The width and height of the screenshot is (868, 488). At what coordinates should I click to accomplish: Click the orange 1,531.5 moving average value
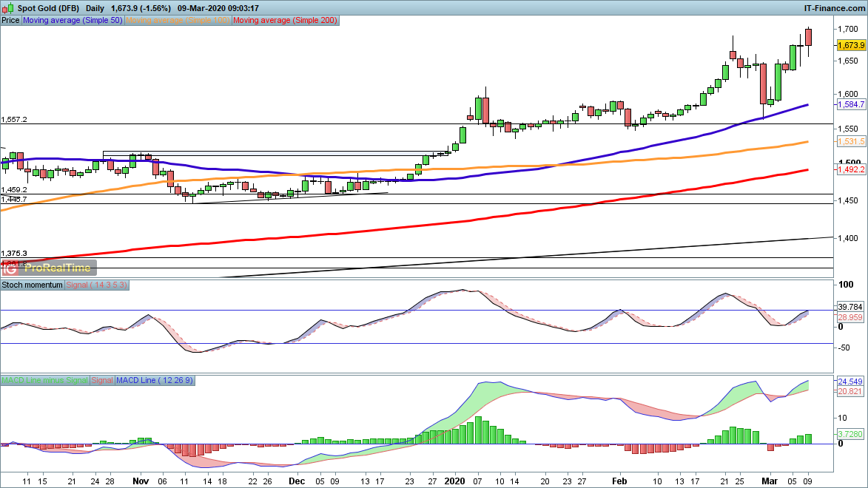click(x=851, y=142)
